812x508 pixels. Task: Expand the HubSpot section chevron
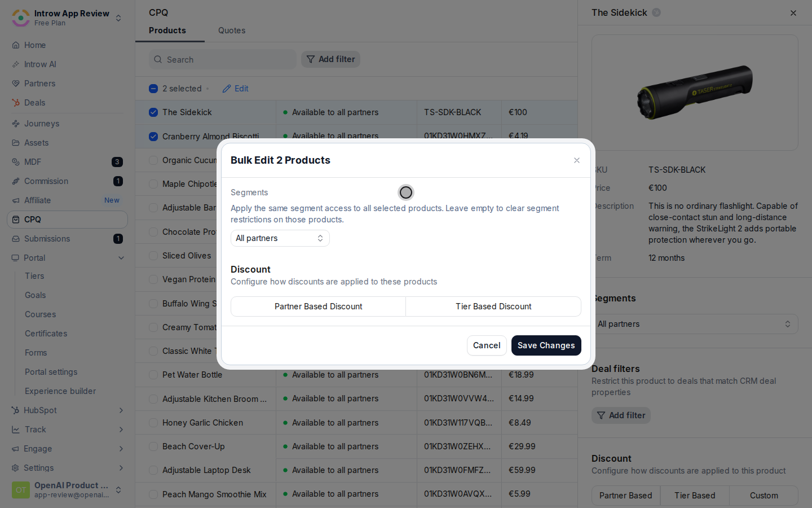[x=121, y=410]
